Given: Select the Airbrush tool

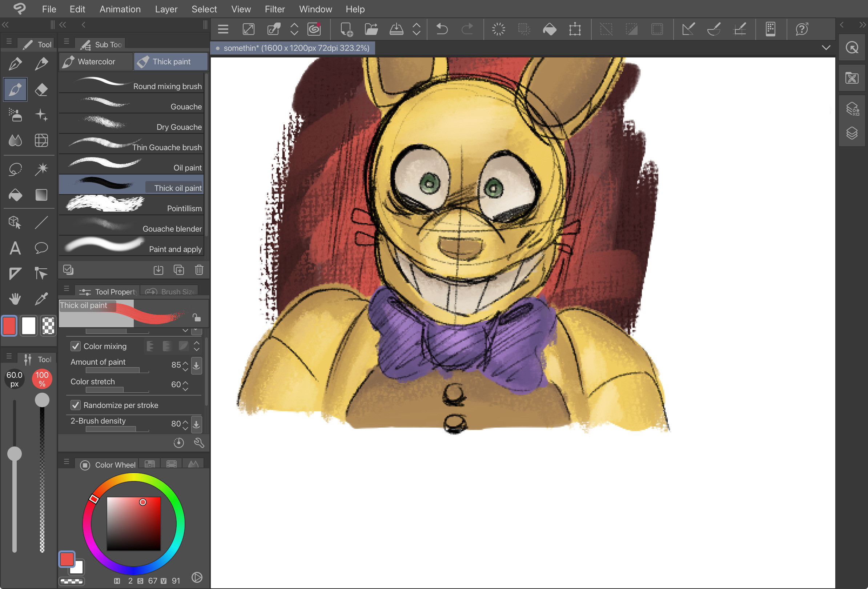Looking at the screenshot, I should 15,115.
